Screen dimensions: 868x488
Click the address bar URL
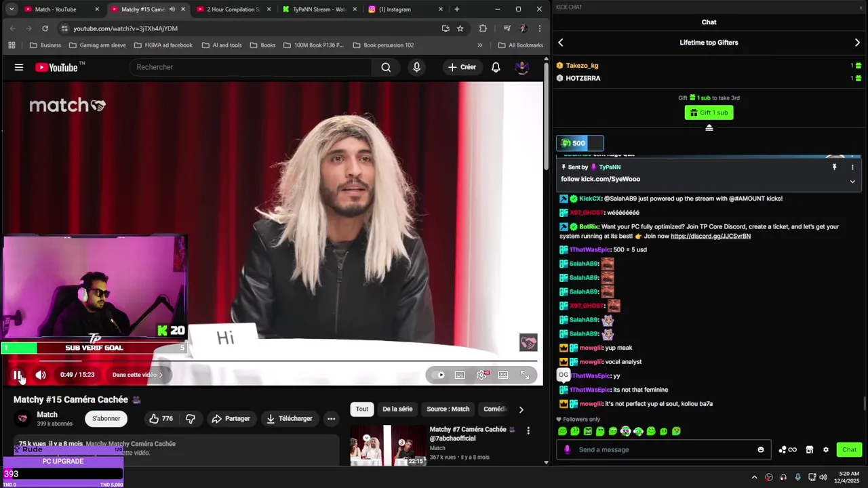click(125, 28)
